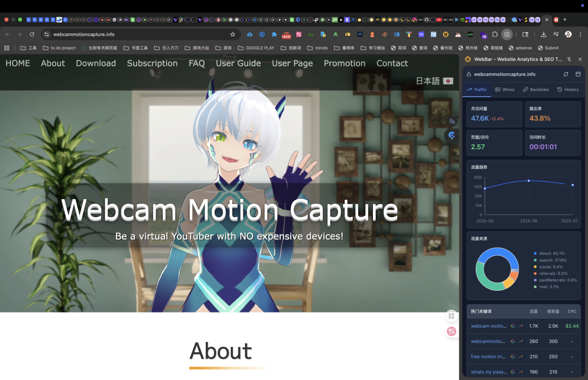Click the 43.8% bounce rate value
Viewport: 588px width, 380px height.
coord(540,119)
